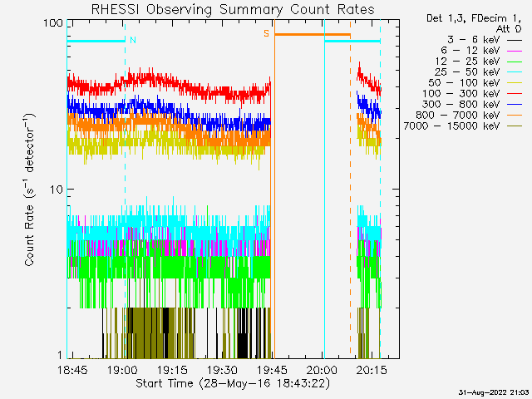
Task: Click the orange horizontal SAA interval bar
Action: [313, 35]
